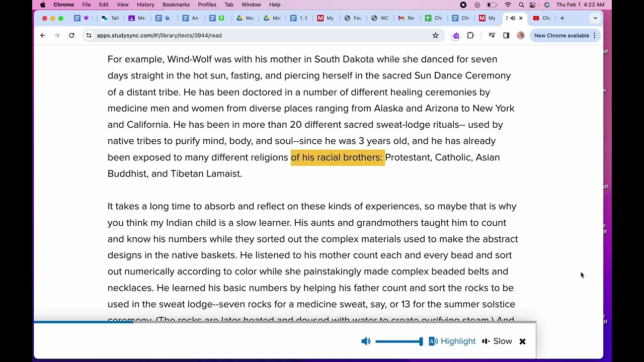Switch to the 1. S document tab
Screen dimensions: 644x362
(298, 18)
